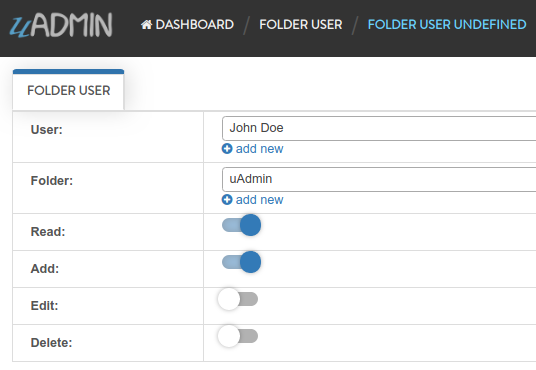The height and width of the screenshot is (370, 536).
Task: Click the Delete: label
Action: pos(52,342)
